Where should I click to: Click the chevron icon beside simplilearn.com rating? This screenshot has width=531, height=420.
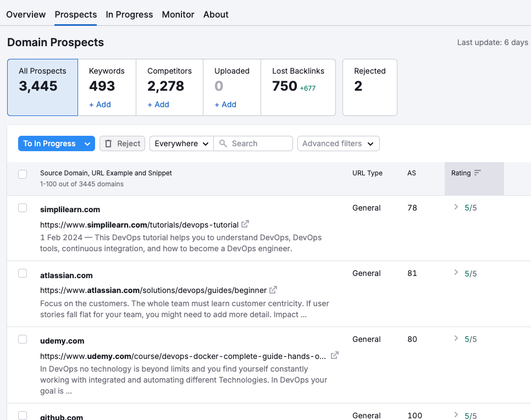[456, 207]
